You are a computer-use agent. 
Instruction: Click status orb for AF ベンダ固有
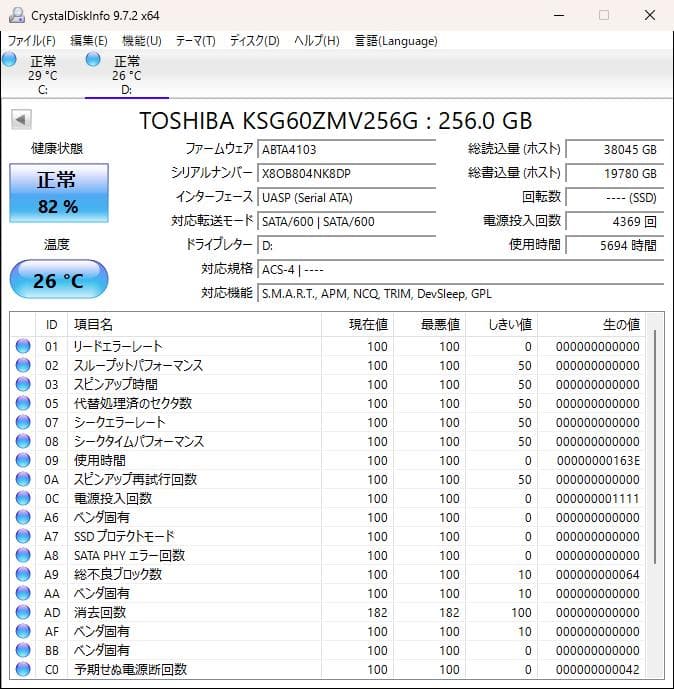click(x=23, y=631)
